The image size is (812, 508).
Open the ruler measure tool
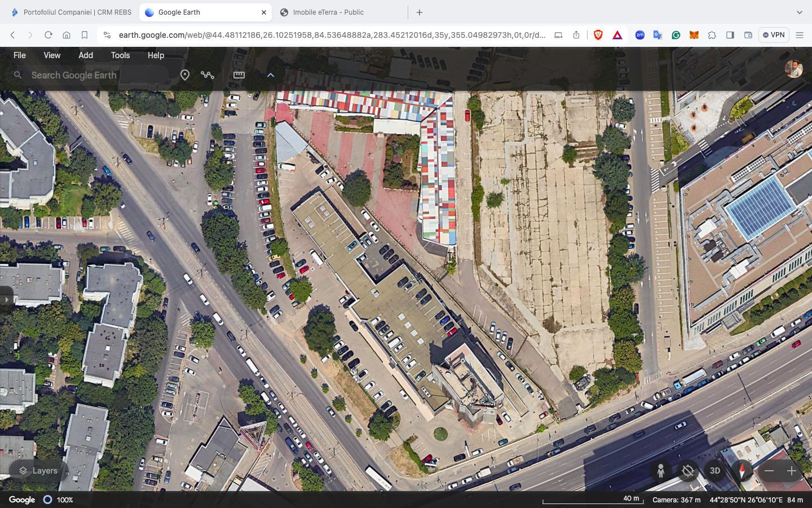click(239, 75)
